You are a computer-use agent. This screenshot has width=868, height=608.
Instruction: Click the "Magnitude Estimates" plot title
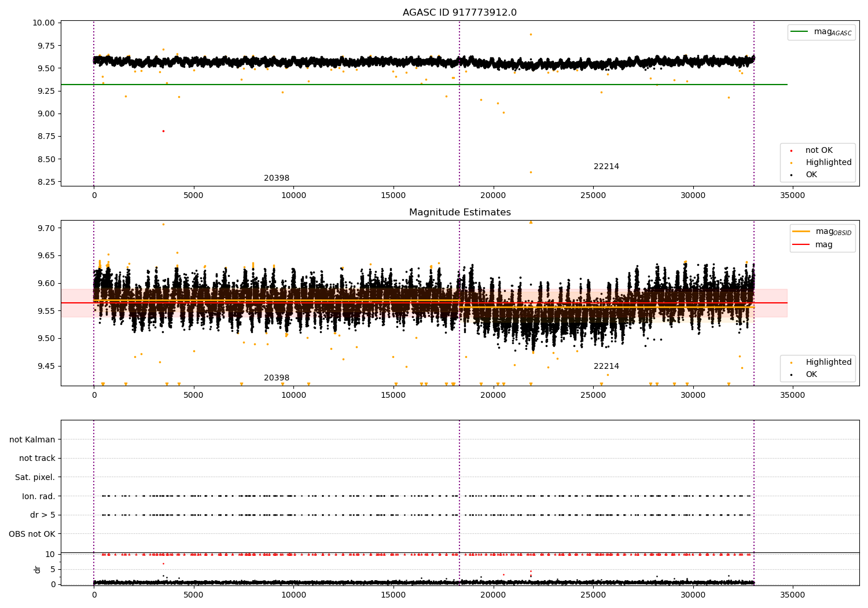(x=459, y=213)
